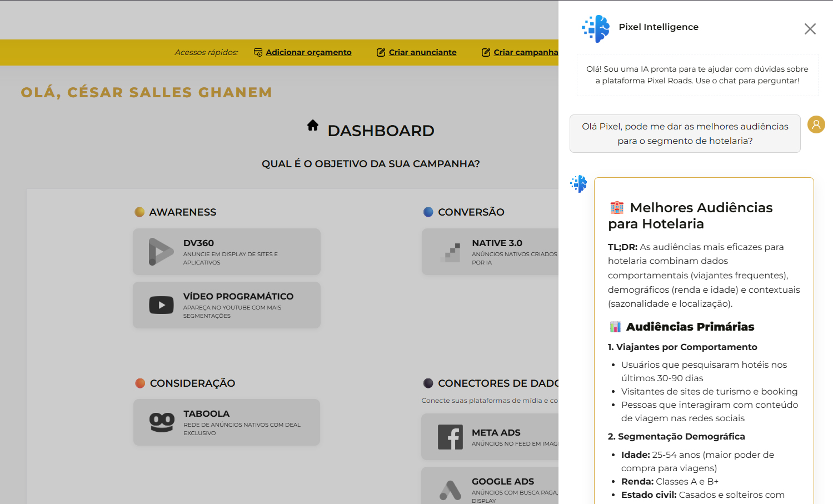Click the Facebook logo icon
833x504 pixels.
(450, 437)
